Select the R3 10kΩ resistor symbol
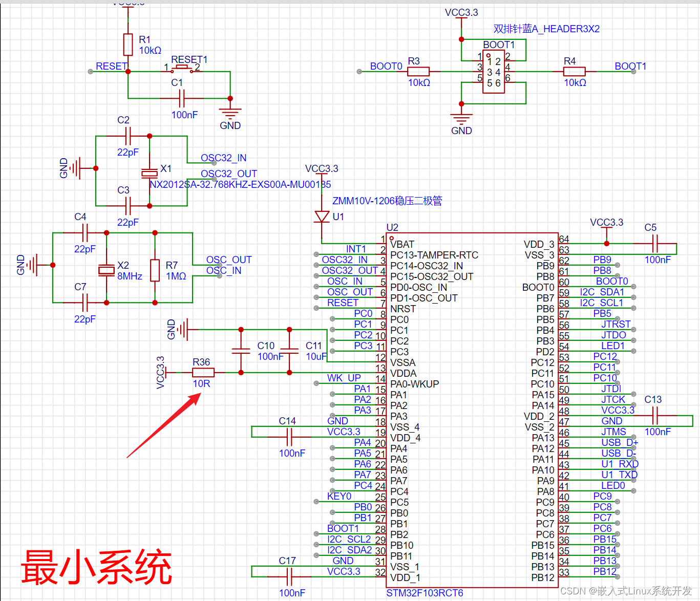The height and width of the screenshot is (601, 700). click(418, 72)
